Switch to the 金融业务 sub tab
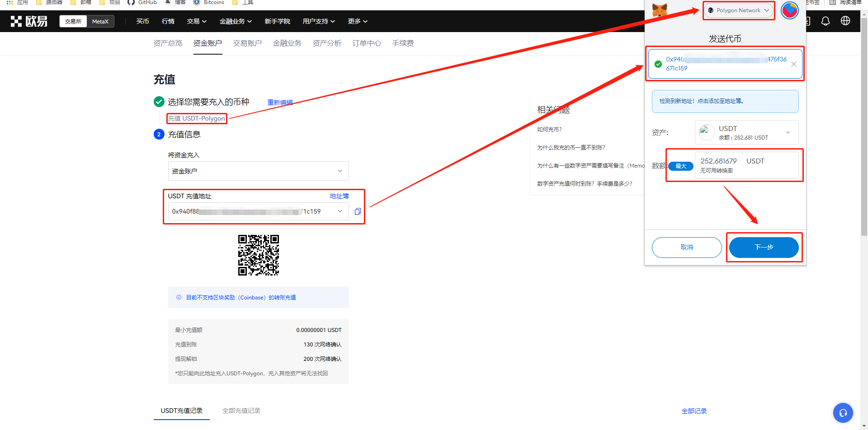 click(x=287, y=43)
